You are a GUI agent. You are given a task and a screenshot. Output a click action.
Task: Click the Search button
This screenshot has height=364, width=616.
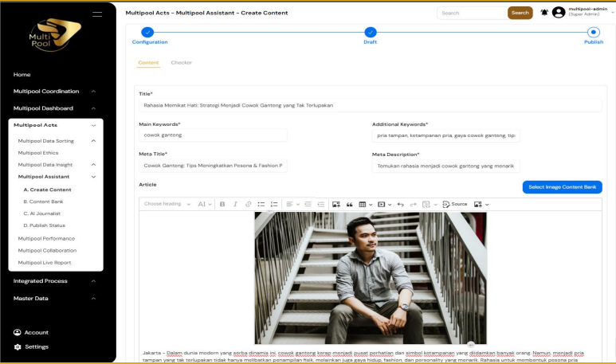[x=520, y=13]
